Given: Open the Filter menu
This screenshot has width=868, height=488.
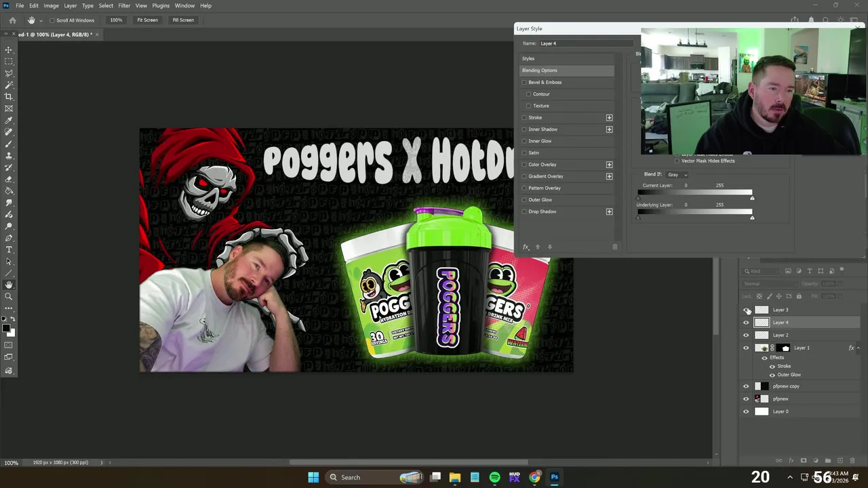Looking at the screenshot, I should point(124,5).
